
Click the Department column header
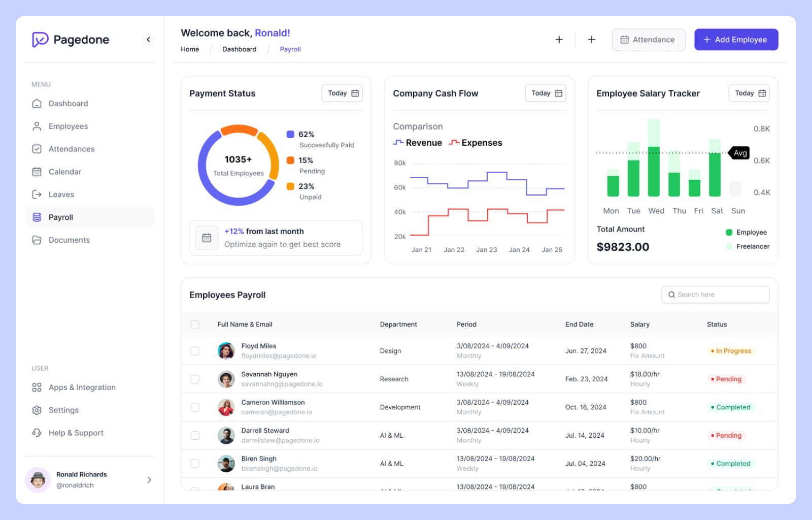(x=398, y=324)
